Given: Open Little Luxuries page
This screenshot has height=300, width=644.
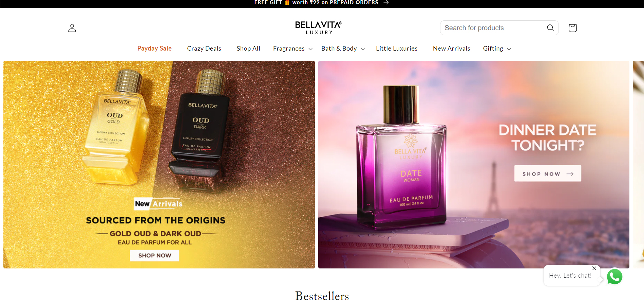Looking at the screenshot, I should (397, 49).
